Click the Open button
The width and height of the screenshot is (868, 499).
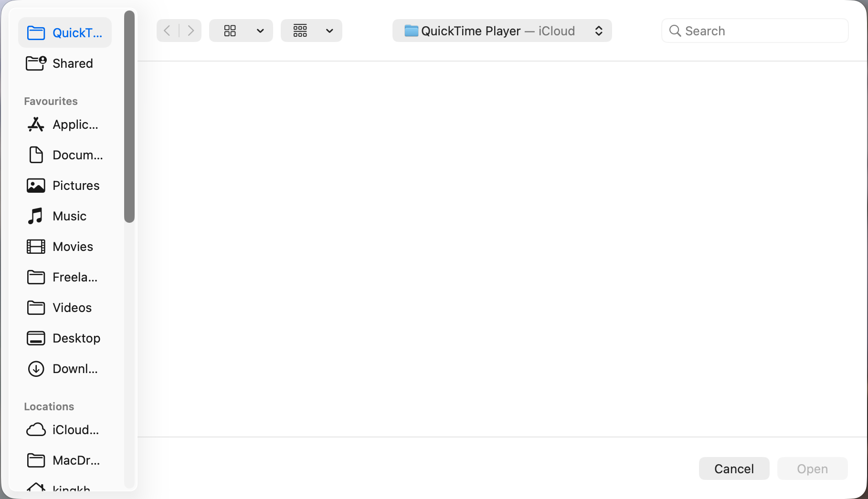[x=812, y=469]
